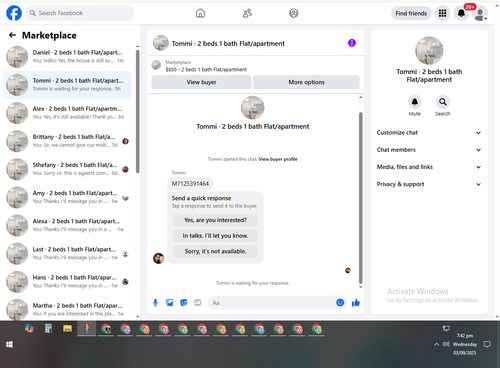Open File Explorer from the taskbar

pos(67,329)
